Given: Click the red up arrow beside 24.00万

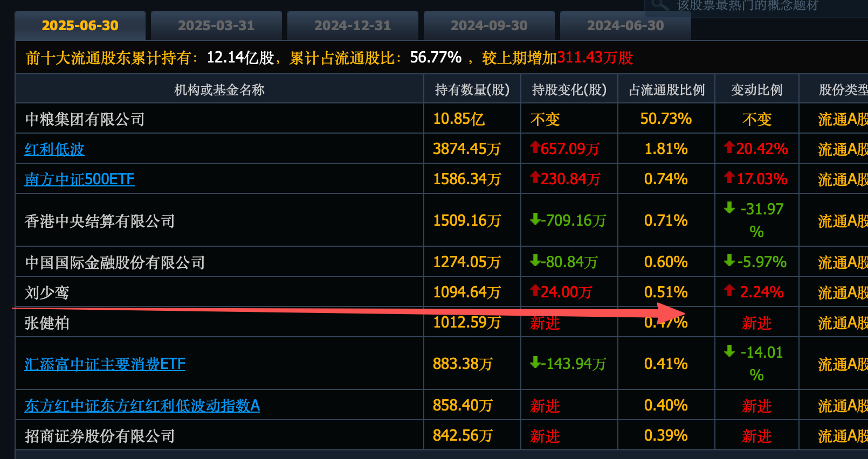Looking at the screenshot, I should pyautogui.click(x=535, y=291).
